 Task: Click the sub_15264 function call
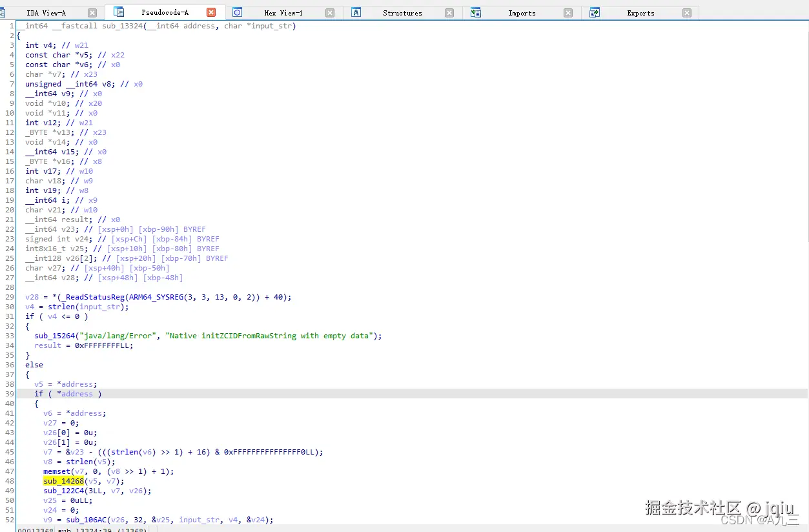coord(55,336)
